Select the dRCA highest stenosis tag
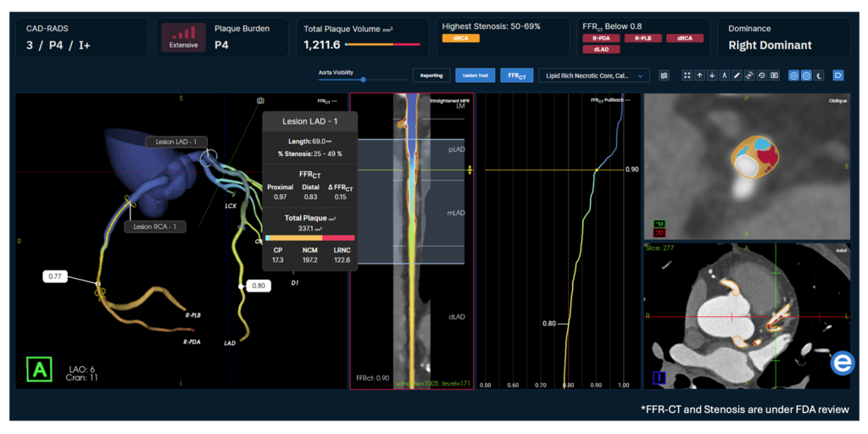The height and width of the screenshot is (434, 868). (x=460, y=38)
